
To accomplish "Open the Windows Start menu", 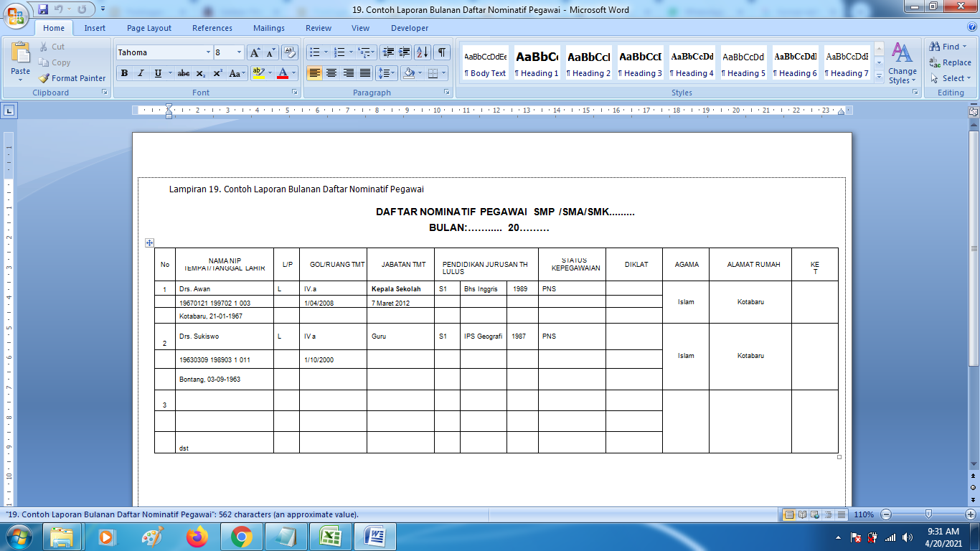I will coord(18,537).
